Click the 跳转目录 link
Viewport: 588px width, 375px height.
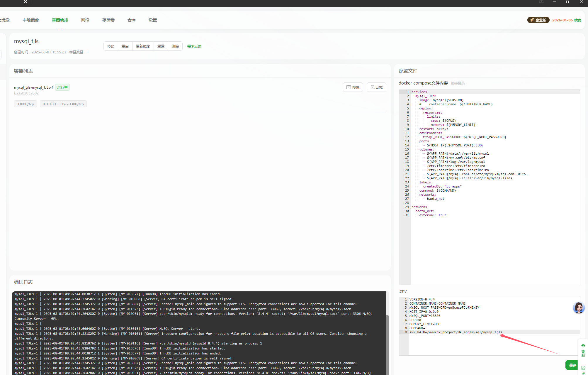[458, 83]
